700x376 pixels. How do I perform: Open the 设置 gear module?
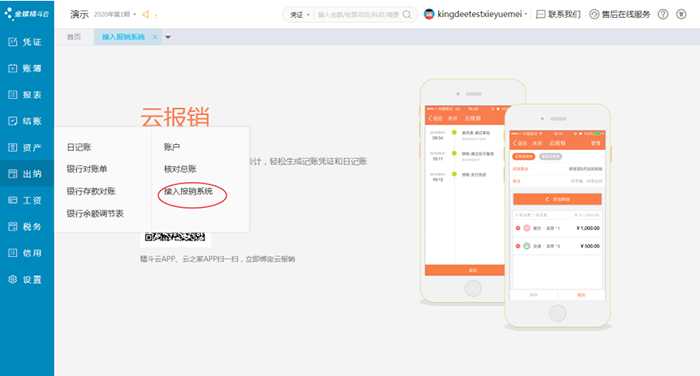click(x=26, y=280)
